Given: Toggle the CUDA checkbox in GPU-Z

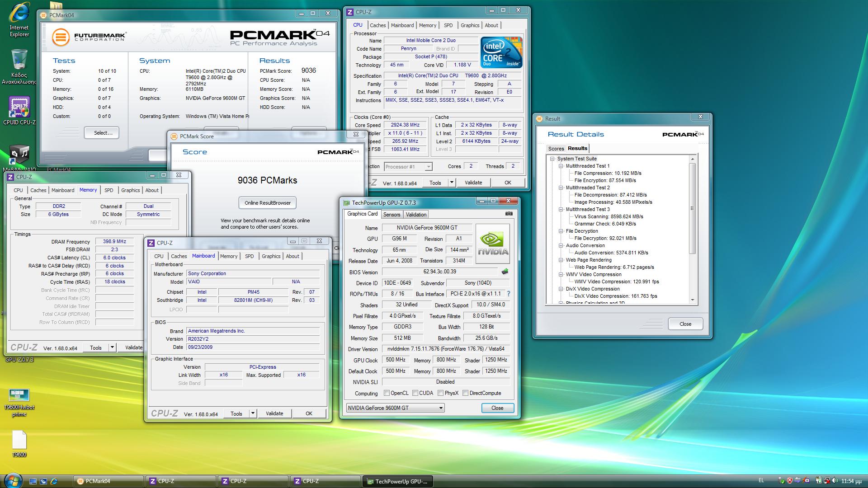Looking at the screenshot, I should 415,393.
